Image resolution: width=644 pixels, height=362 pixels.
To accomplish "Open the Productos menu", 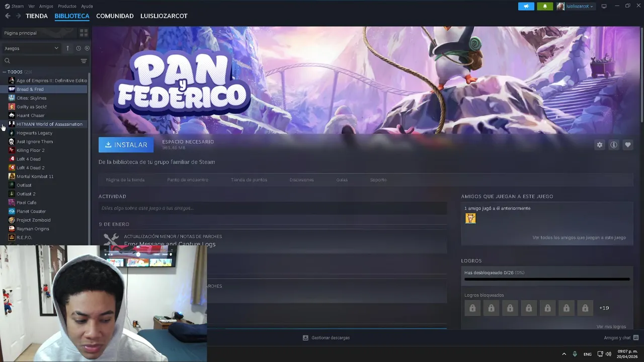I will click(x=67, y=6).
